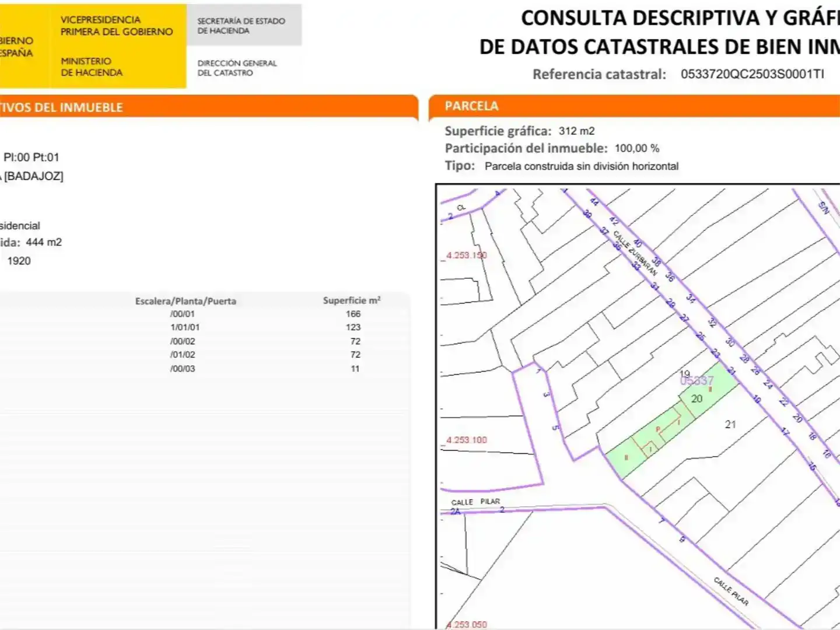This screenshot has width=840, height=630.
Task: Click the S/N label on the map
Action: point(824,207)
